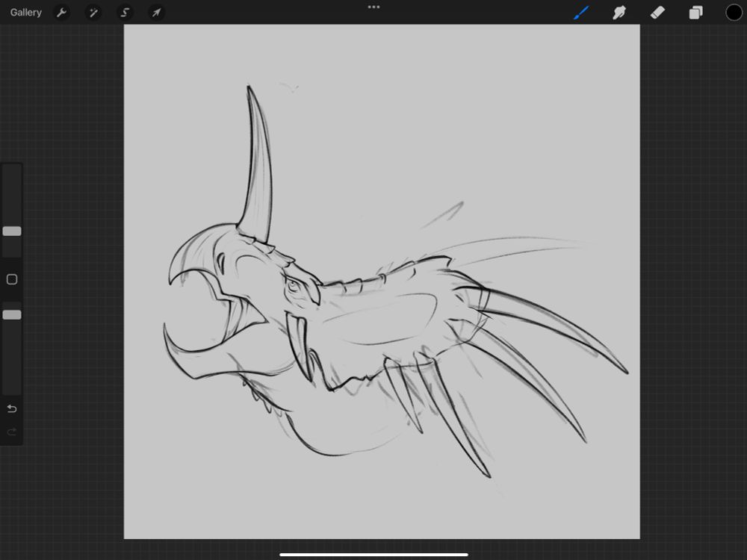
Task: Select the Smudge tool
Action: [x=619, y=13]
